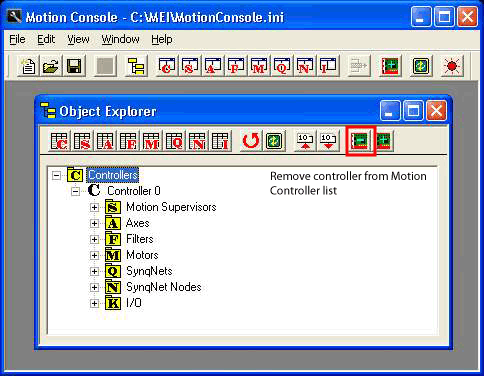Click the Motion Console title bar
484x376 pixels.
click(x=242, y=17)
